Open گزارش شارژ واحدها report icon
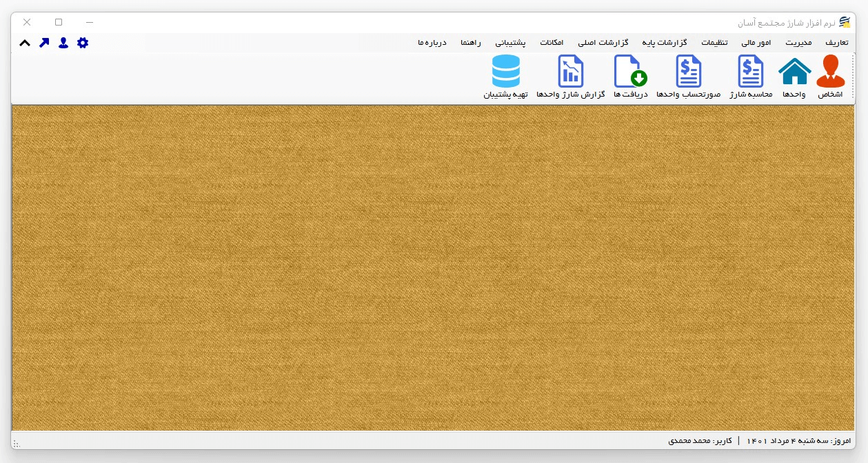The image size is (868, 463). (570, 77)
